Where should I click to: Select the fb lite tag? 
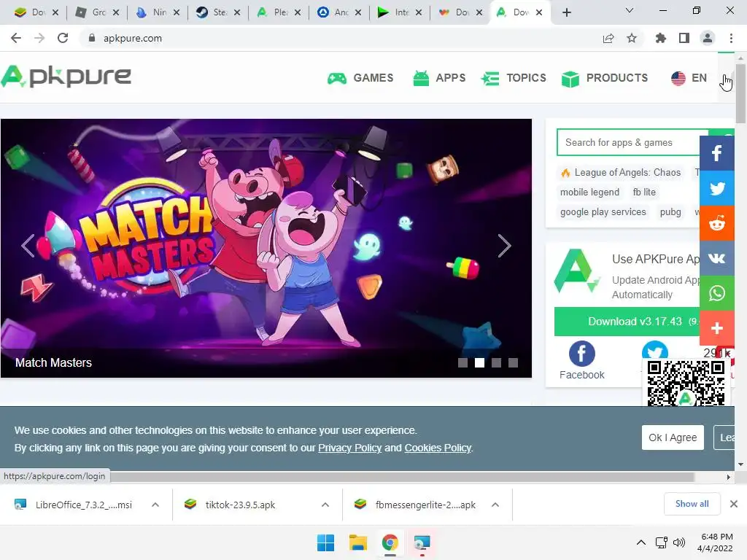point(644,192)
